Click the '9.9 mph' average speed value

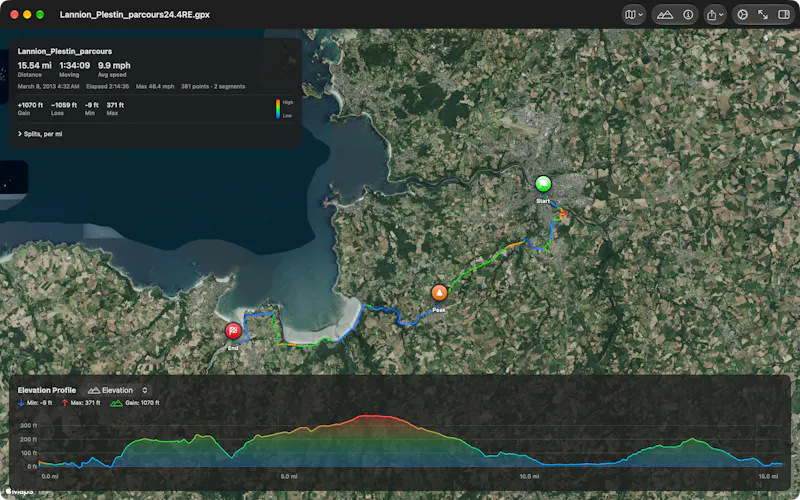(114, 65)
